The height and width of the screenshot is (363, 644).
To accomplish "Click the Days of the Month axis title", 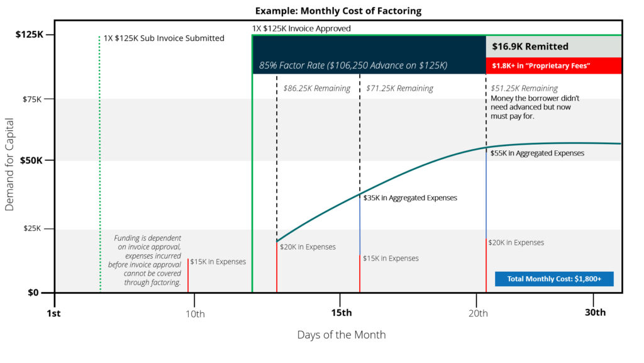I will [x=341, y=335].
